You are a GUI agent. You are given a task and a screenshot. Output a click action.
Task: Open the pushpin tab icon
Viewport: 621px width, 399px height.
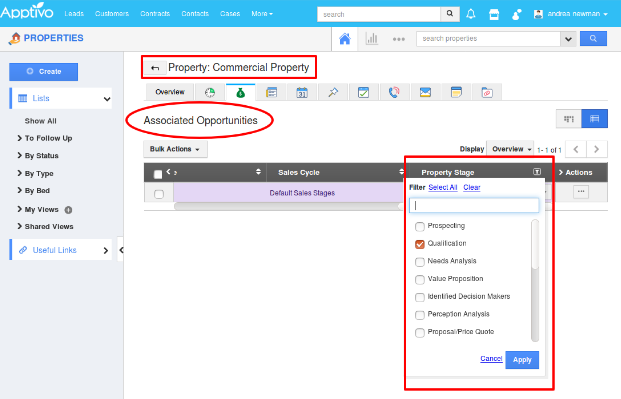[x=333, y=92]
